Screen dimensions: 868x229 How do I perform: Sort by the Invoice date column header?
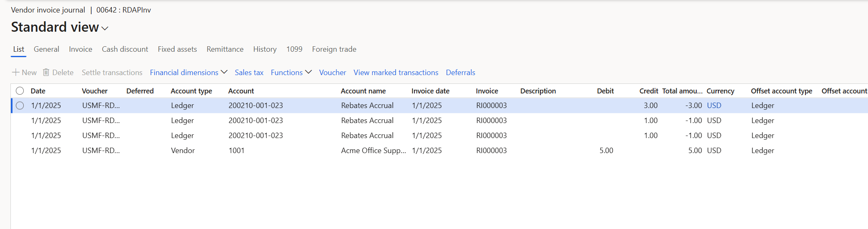[x=430, y=91]
